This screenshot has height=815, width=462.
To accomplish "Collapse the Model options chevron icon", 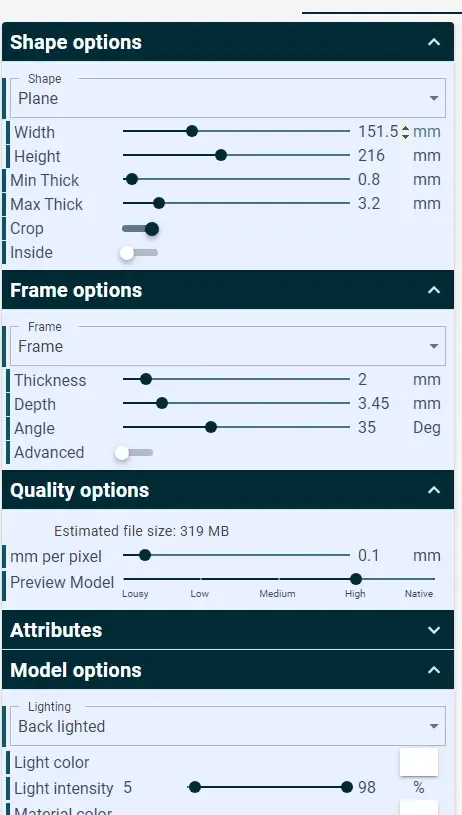I will [x=434, y=670].
